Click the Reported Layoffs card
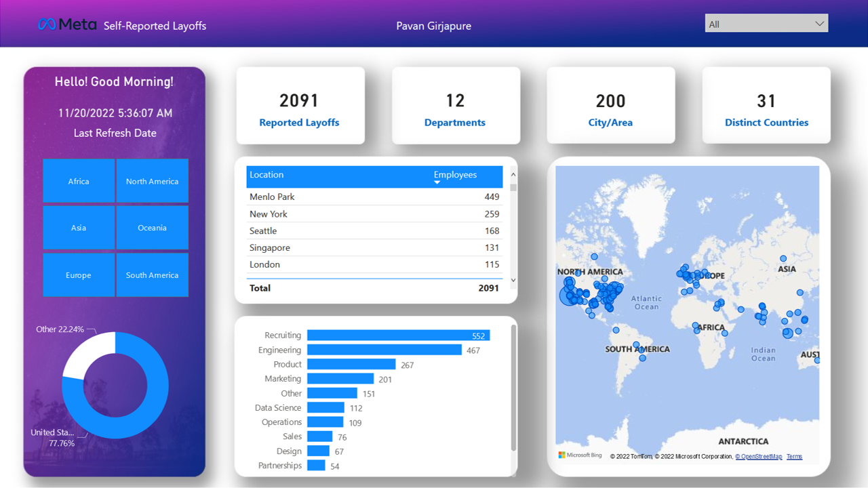The image size is (868, 488). point(300,105)
